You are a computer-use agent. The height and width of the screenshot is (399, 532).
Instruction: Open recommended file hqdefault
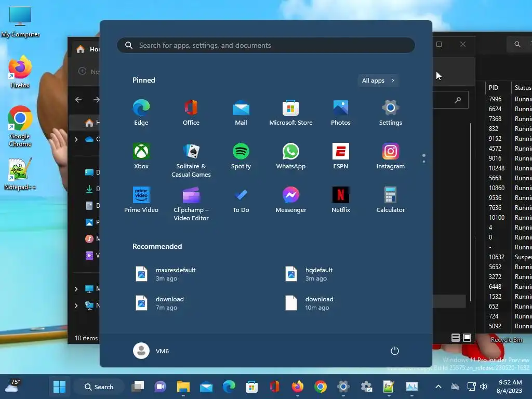(x=310, y=274)
